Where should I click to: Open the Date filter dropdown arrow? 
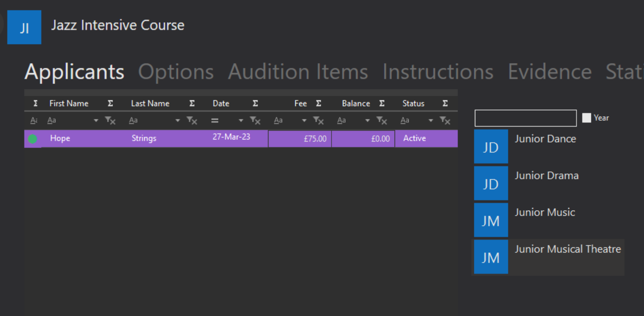point(241,120)
